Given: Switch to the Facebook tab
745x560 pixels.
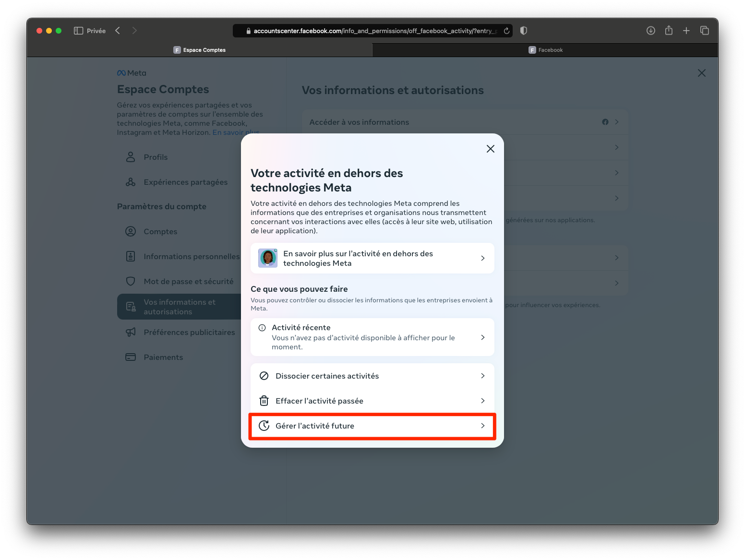Looking at the screenshot, I should (x=545, y=50).
